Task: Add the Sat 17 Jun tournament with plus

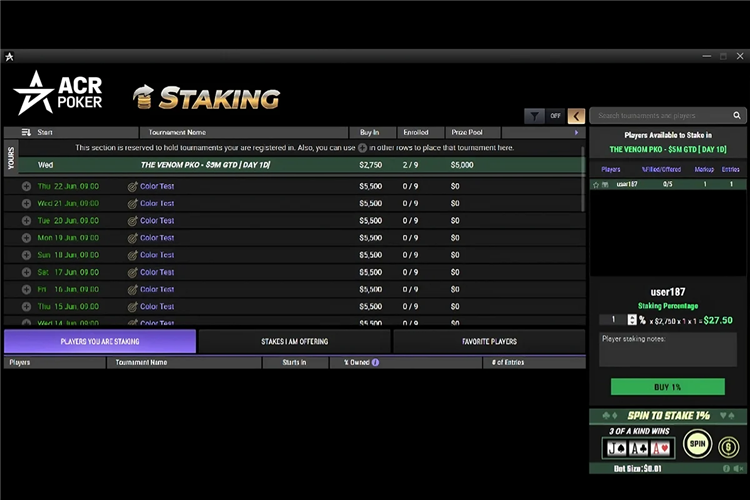Action: click(26, 272)
